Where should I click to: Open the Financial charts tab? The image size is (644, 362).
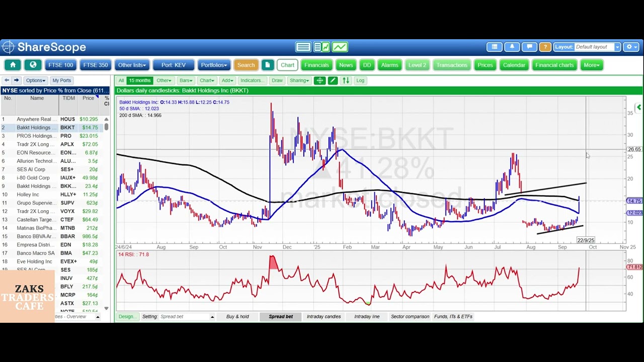(554, 65)
